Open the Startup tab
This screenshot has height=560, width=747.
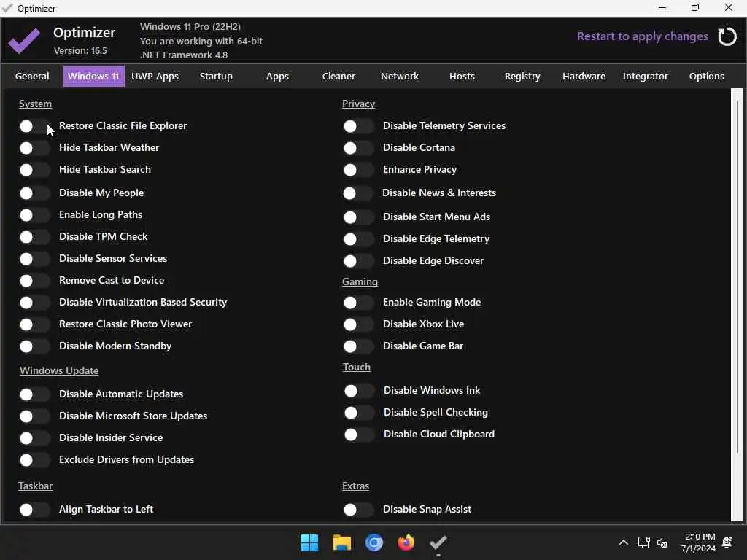[216, 76]
